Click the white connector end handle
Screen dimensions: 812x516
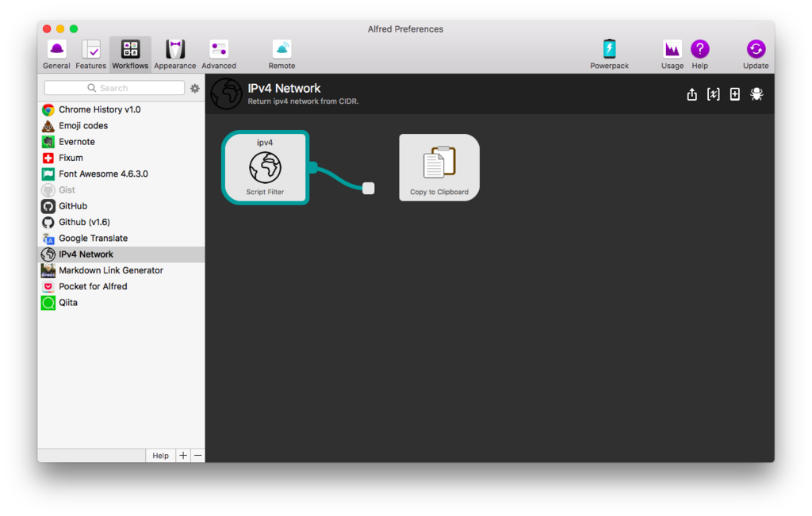[368, 189]
